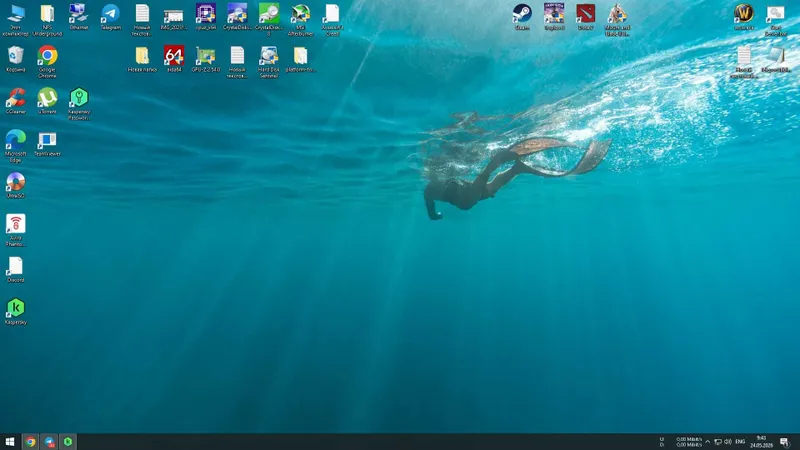Select the Ethernet shortcut icon
The width and height of the screenshot is (800, 450).
click(x=79, y=16)
